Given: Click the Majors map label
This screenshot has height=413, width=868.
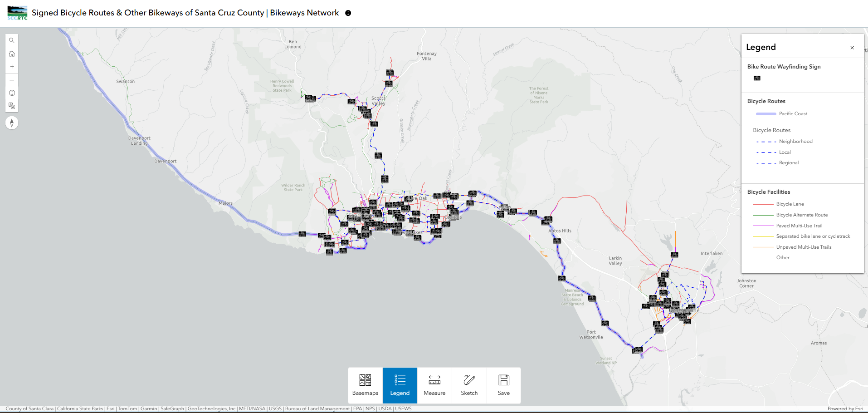Looking at the screenshot, I should [x=225, y=203].
